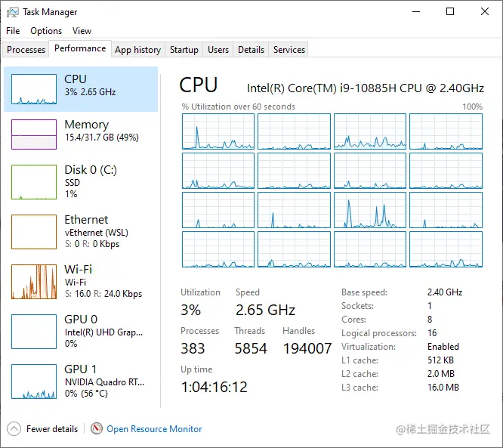Open the Details tab
503x448 pixels.
[251, 50]
